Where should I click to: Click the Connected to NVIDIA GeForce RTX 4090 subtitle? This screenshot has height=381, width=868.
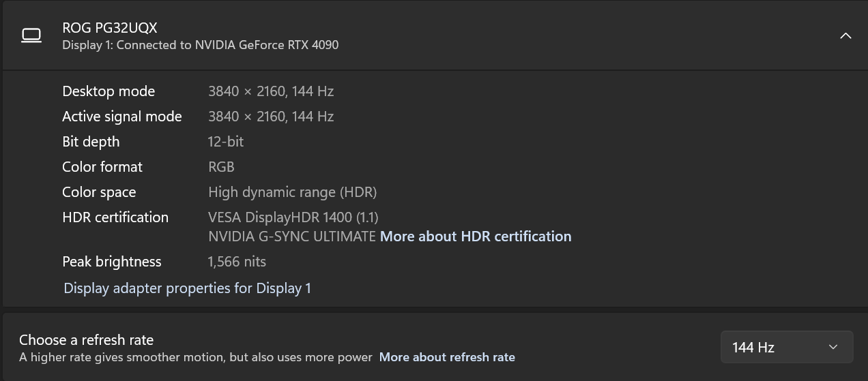200,45
